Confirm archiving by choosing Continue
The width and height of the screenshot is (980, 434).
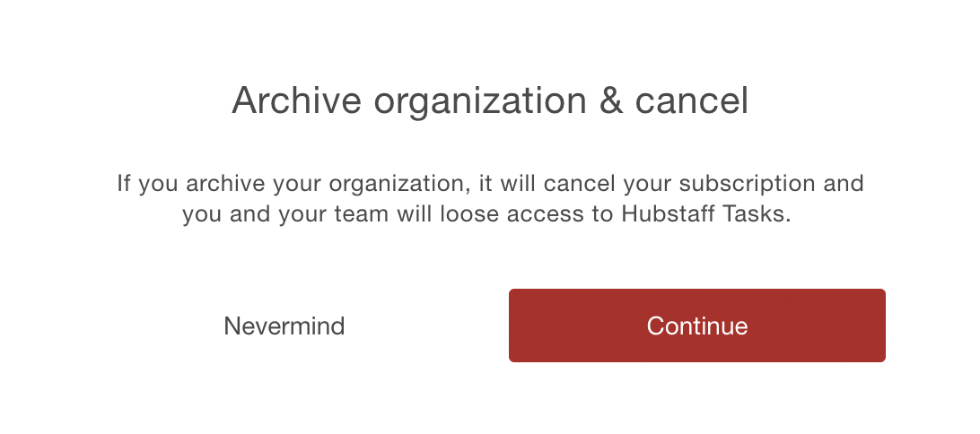(697, 325)
